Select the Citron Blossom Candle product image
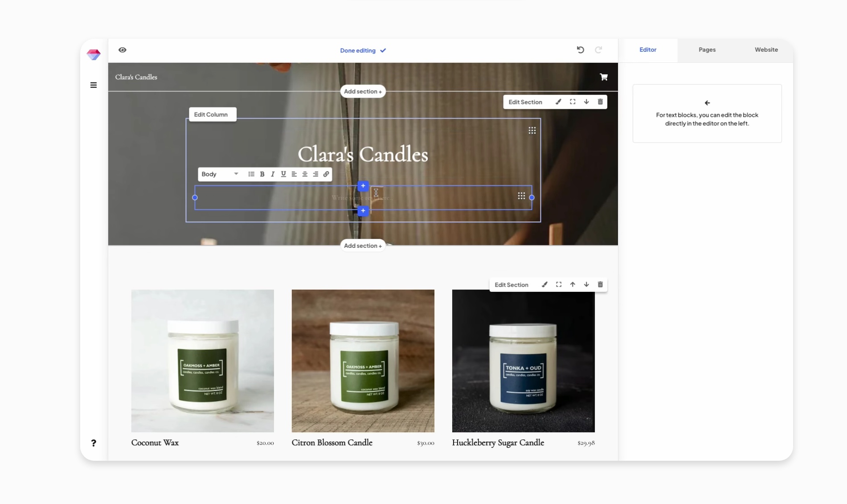The image size is (847, 504). point(363,361)
